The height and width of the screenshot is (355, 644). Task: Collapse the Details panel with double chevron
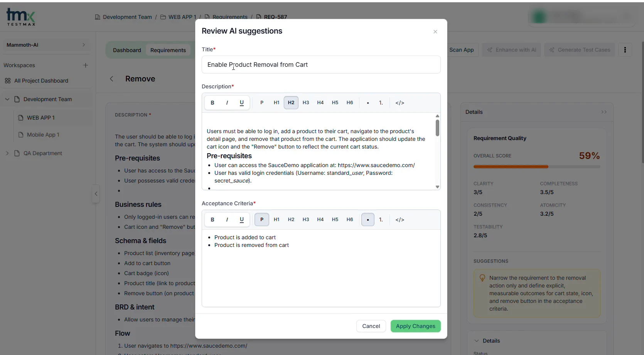pos(604,112)
